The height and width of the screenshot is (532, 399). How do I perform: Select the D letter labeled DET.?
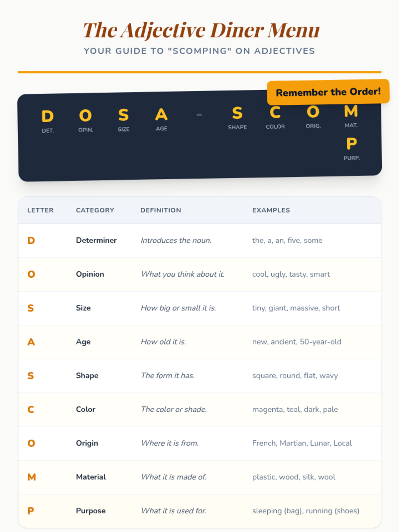48,116
